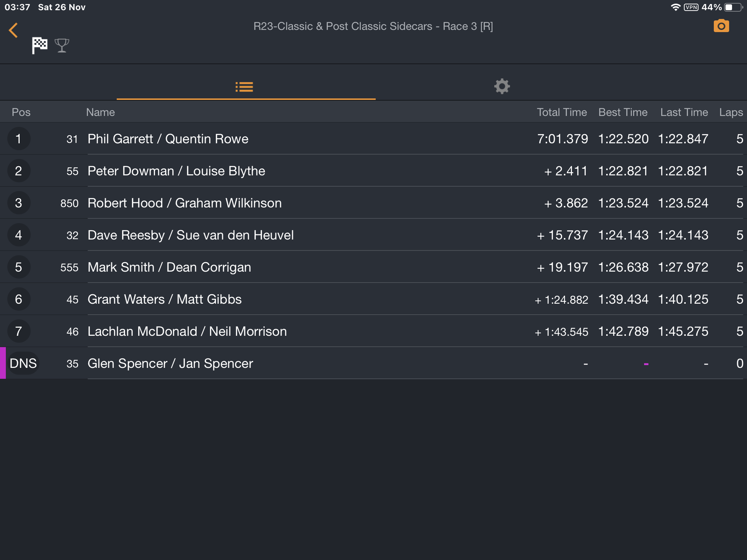Open Phil Garrett / Quentin Rowe entry
This screenshot has height=560, width=747.
[x=373, y=139]
